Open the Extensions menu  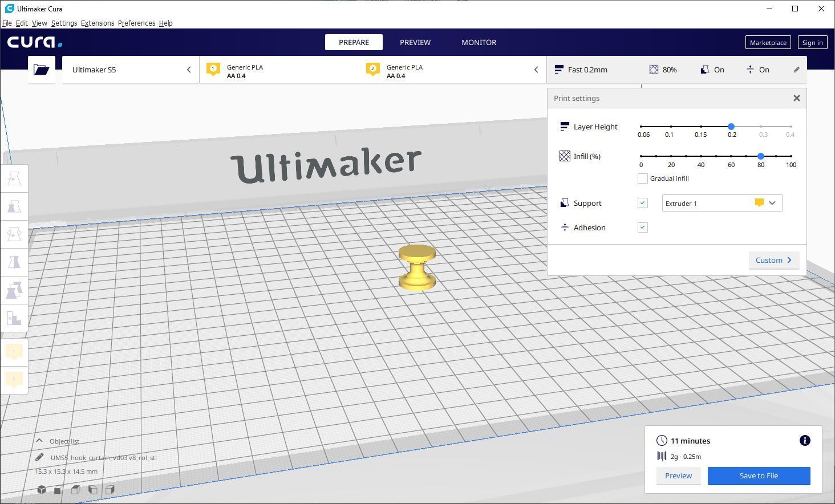pos(97,23)
